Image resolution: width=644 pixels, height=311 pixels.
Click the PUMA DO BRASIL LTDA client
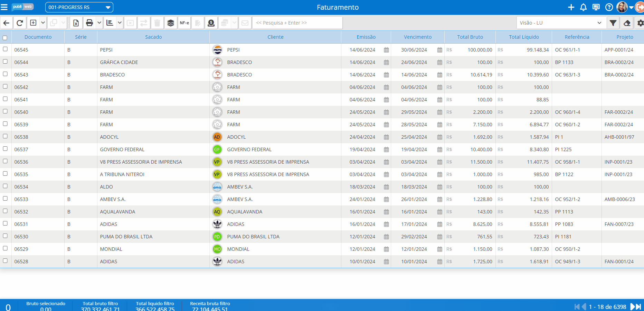click(x=253, y=237)
